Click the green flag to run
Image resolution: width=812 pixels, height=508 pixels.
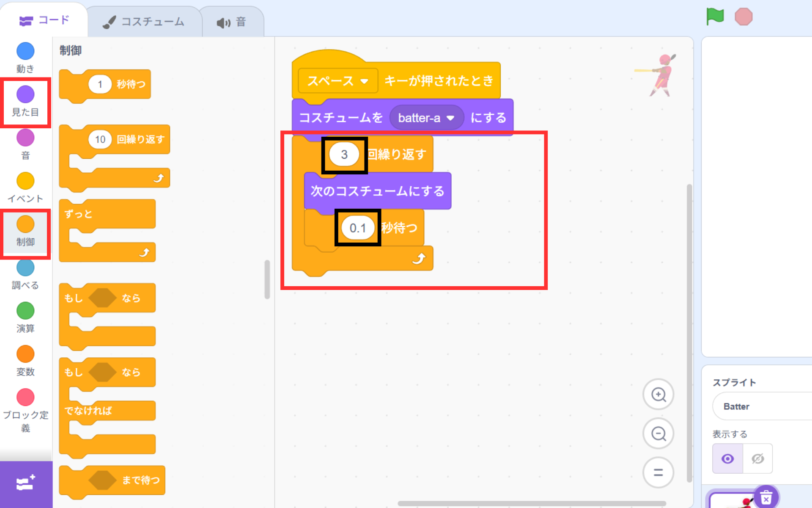coord(715,17)
